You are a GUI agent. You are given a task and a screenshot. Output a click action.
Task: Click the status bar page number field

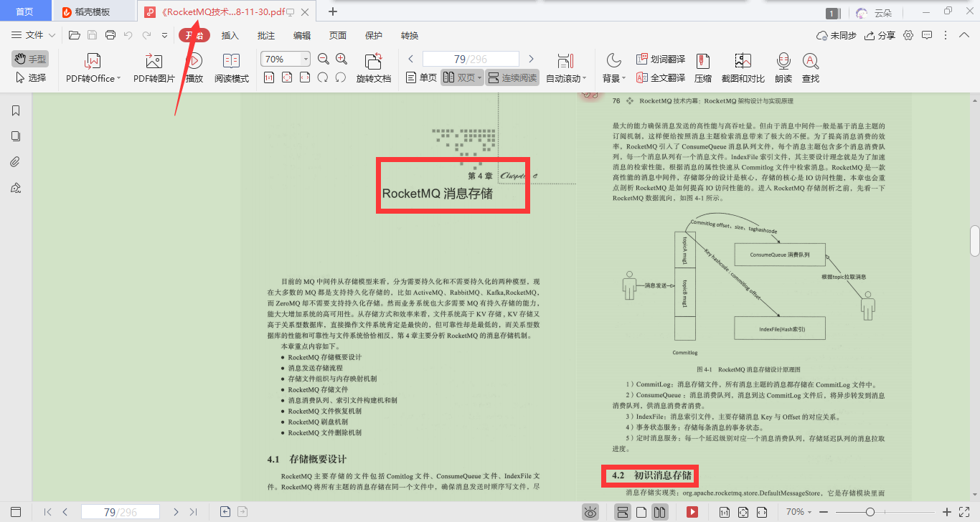click(120, 512)
